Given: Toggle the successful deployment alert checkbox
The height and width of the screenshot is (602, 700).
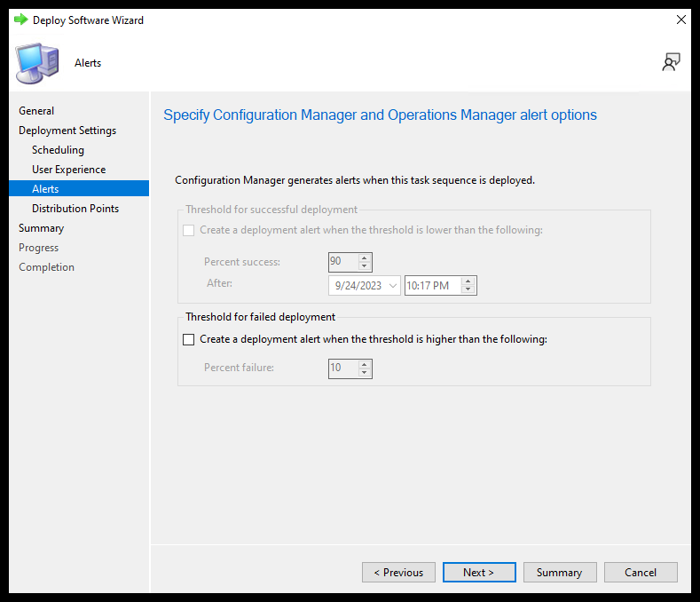Looking at the screenshot, I should pyautogui.click(x=188, y=230).
